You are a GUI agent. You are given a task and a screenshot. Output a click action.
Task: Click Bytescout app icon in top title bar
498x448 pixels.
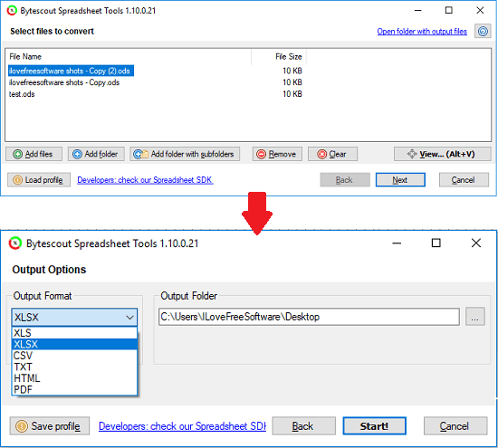pyautogui.click(x=12, y=11)
